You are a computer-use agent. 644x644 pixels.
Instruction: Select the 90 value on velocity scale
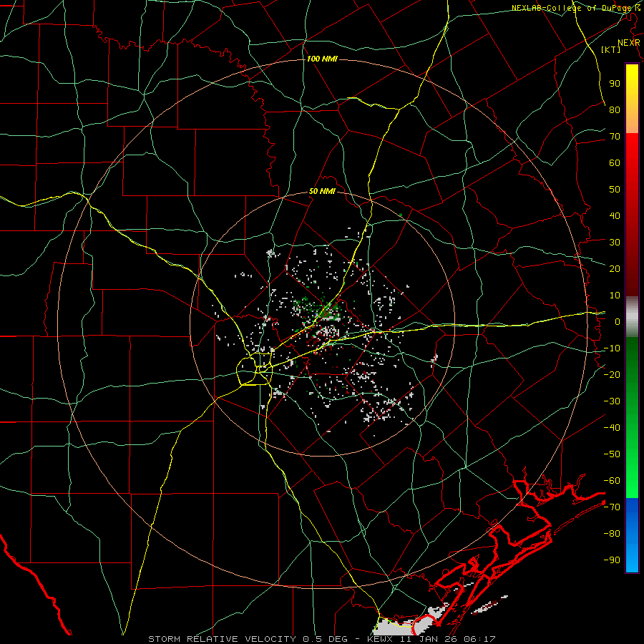[x=615, y=84]
